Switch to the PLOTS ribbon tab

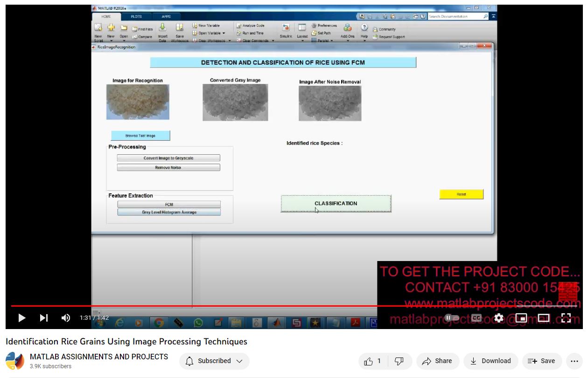136,16
